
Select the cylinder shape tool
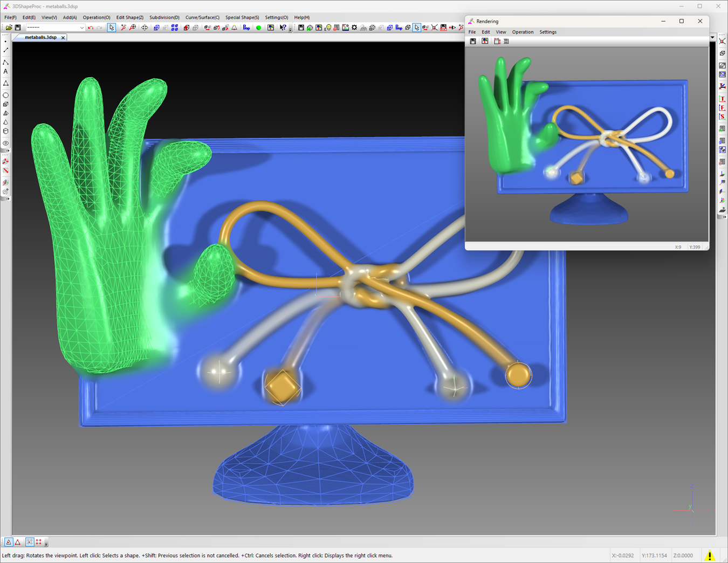tap(6, 131)
